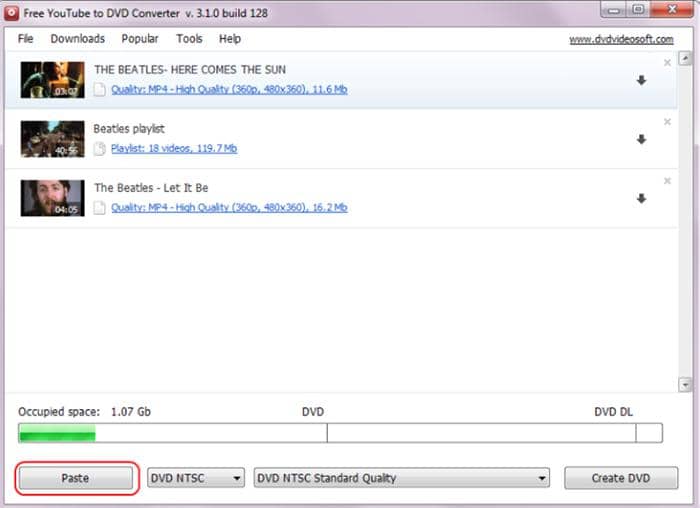This screenshot has width=700, height=508.
Task: Select the Beatles playlist title text
Action: point(129,129)
